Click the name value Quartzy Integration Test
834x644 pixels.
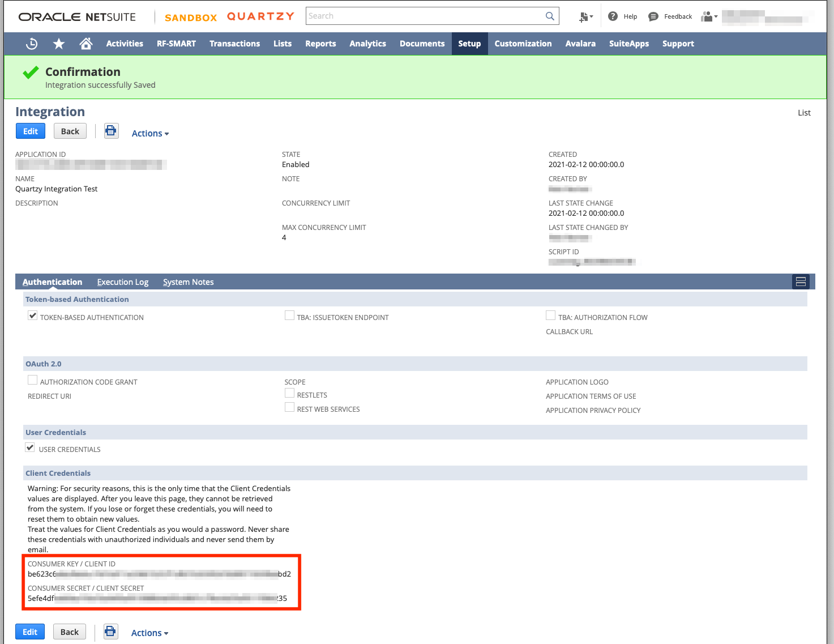[x=57, y=189]
